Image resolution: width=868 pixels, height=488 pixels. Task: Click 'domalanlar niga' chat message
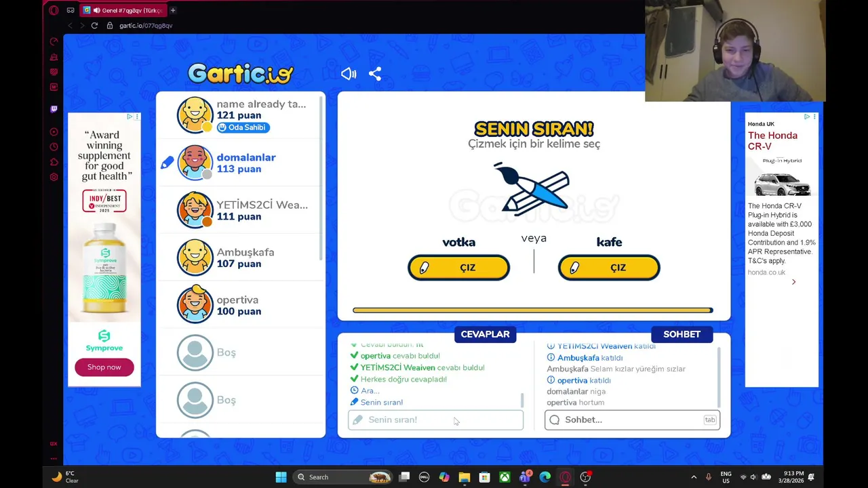(x=576, y=391)
